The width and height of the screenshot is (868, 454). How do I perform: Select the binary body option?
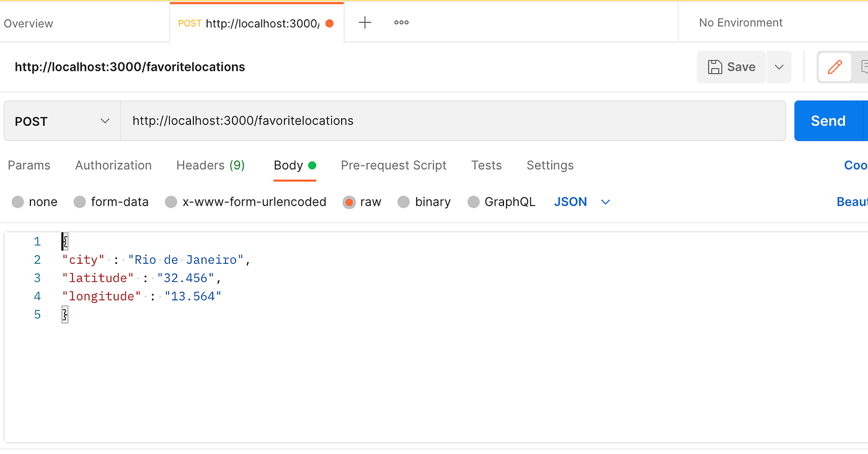pyautogui.click(x=404, y=202)
